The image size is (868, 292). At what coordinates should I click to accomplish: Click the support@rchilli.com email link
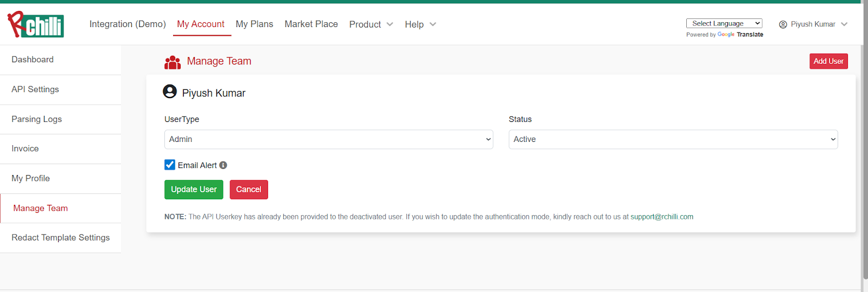coord(661,217)
